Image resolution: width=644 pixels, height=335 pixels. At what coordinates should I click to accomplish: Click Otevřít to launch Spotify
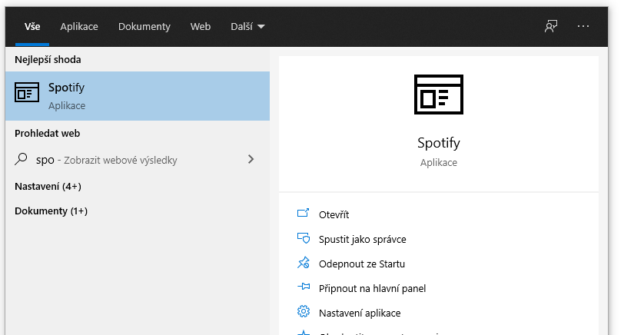point(334,214)
